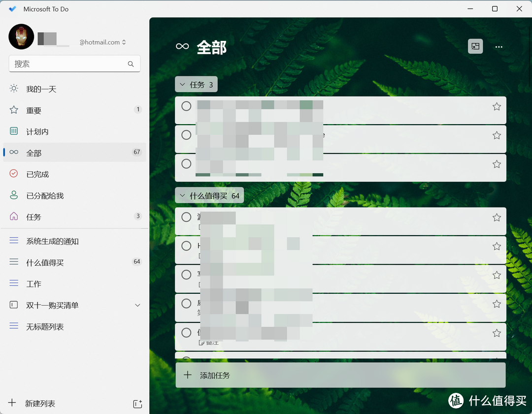Star the first task in 任务 group

tap(497, 106)
